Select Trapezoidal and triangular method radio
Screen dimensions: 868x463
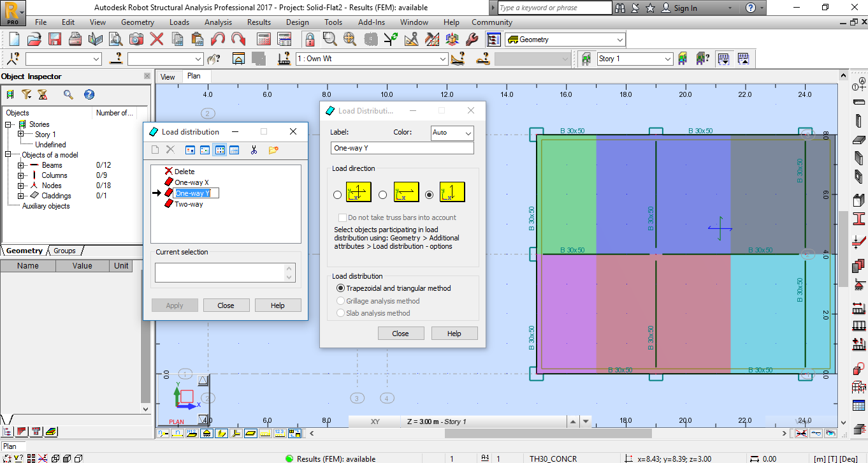340,288
